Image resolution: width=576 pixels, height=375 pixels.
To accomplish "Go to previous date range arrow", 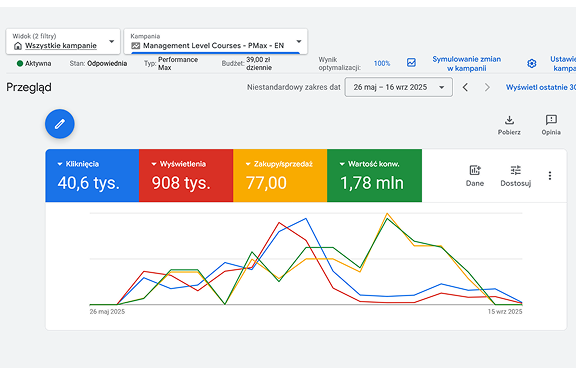I will (465, 87).
